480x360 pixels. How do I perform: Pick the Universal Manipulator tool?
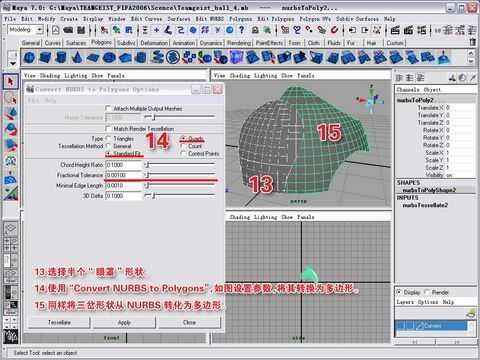click(x=11, y=161)
